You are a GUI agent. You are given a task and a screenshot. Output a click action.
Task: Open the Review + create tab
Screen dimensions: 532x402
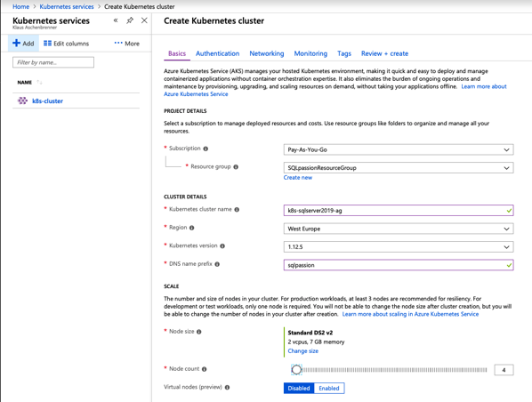tap(384, 53)
